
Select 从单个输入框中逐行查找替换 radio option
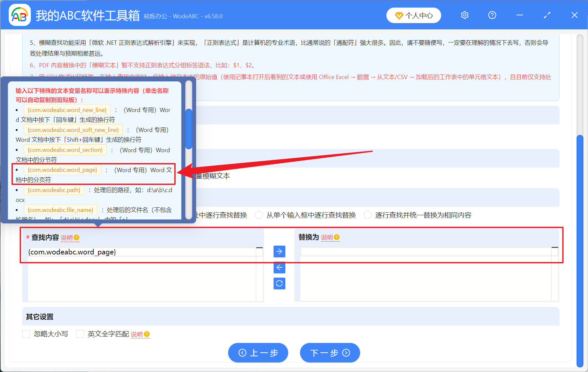click(x=259, y=215)
